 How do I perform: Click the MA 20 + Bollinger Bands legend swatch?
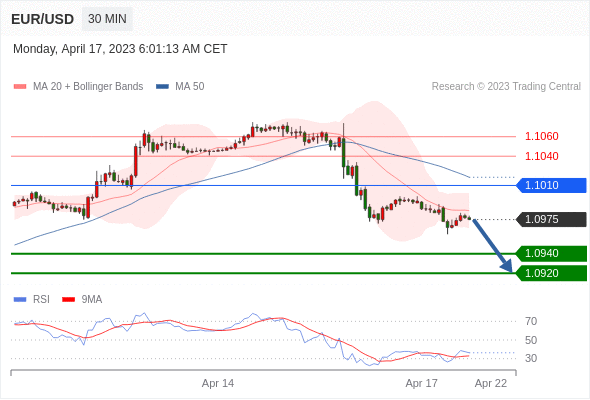pos(20,87)
